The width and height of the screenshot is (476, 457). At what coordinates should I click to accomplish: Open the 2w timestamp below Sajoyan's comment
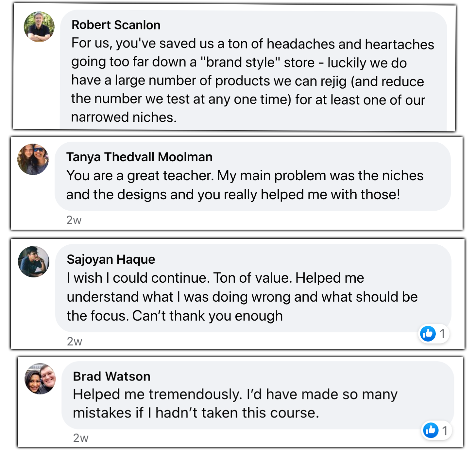coord(75,341)
